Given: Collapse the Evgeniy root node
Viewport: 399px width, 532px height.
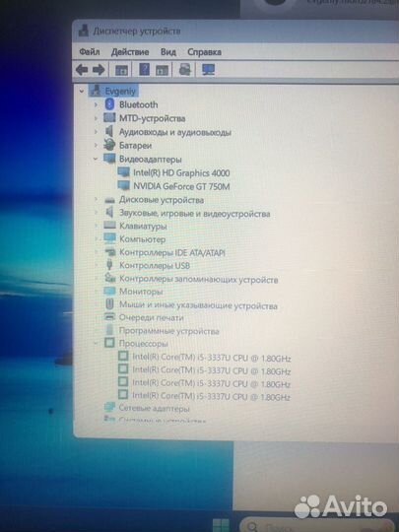Looking at the screenshot, I should (82, 91).
